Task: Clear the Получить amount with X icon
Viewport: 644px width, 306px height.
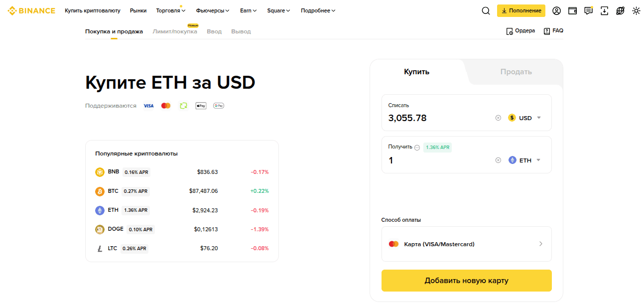Action: click(x=498, y=160)
